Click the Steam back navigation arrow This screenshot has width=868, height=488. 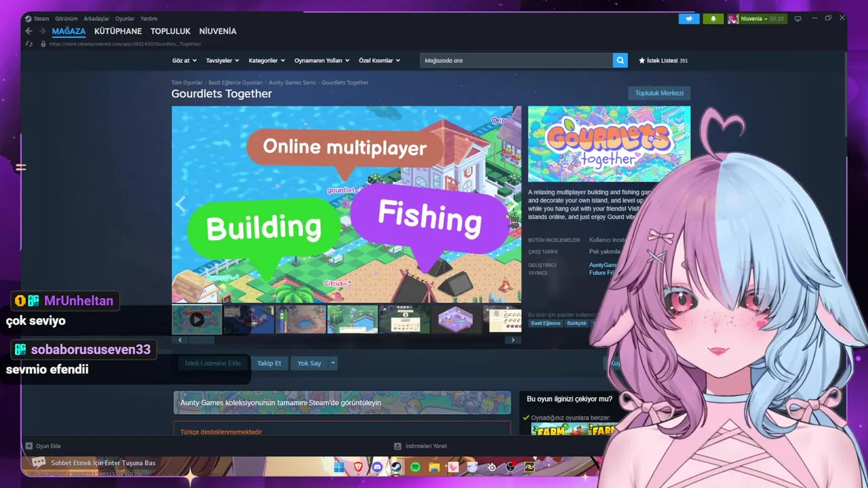coord(28,31)
